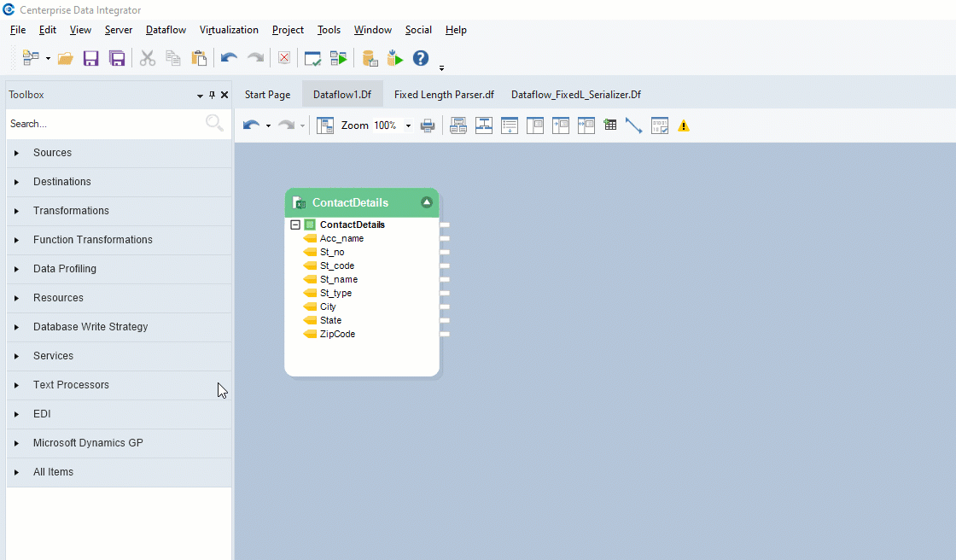Click the single floppy Save icon
The width and height of the screenshot is (956, 560).
[x=91, y=58]
